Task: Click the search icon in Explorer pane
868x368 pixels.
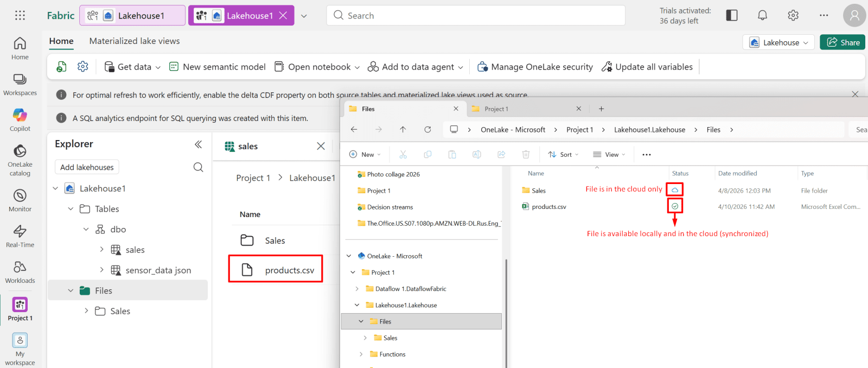Action: click(x=199, y=167)
